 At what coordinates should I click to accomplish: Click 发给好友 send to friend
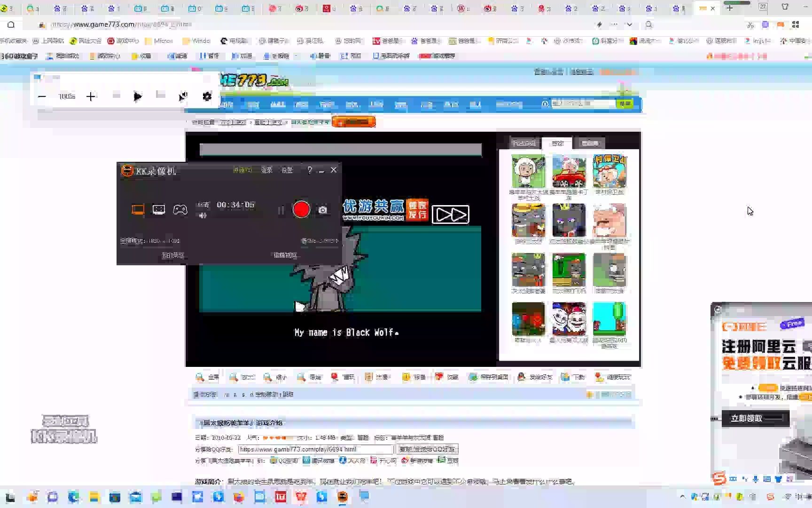(x=534, y=377)
